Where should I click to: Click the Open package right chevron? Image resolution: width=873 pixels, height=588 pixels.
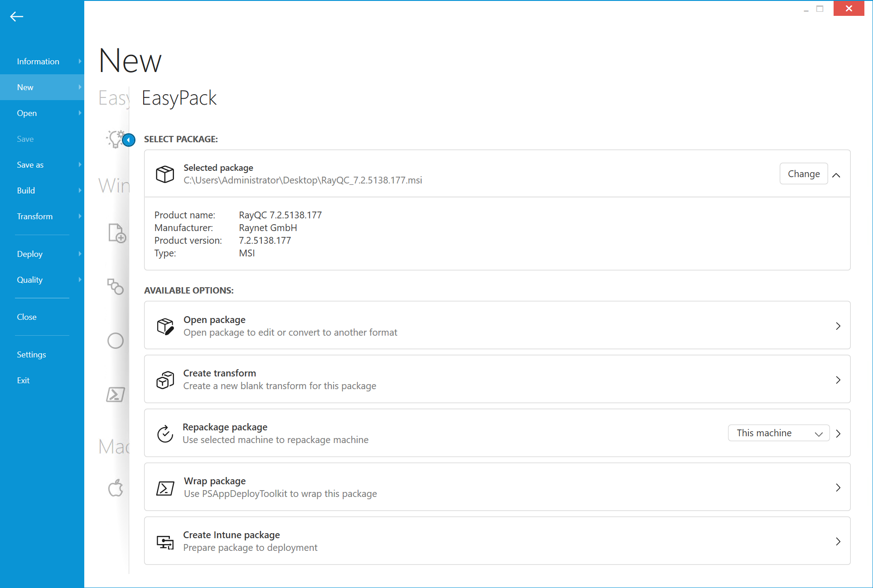838,326
